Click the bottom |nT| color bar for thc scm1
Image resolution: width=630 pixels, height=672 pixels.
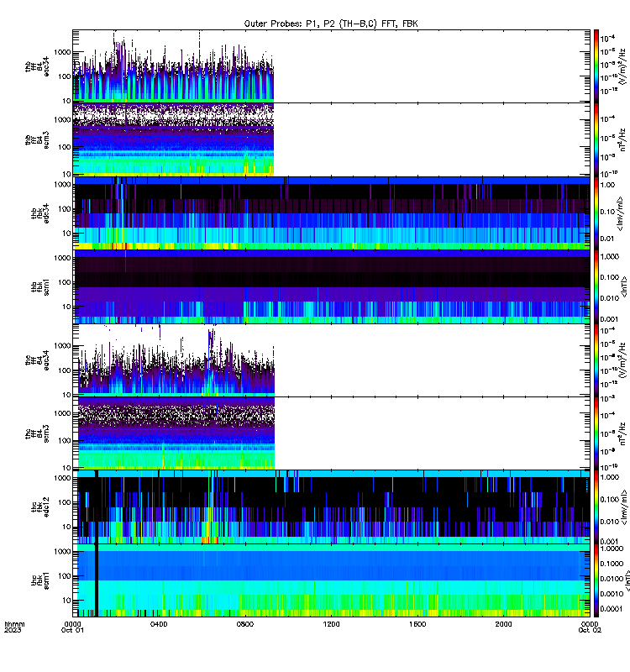coord(596,580)
